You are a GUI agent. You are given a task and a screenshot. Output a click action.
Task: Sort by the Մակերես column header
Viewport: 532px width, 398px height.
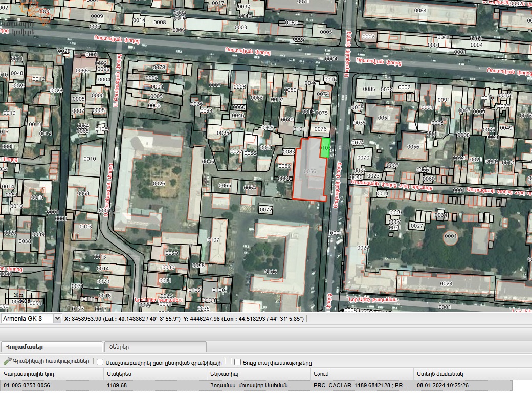pyautogui.click(x=155, y=374)
